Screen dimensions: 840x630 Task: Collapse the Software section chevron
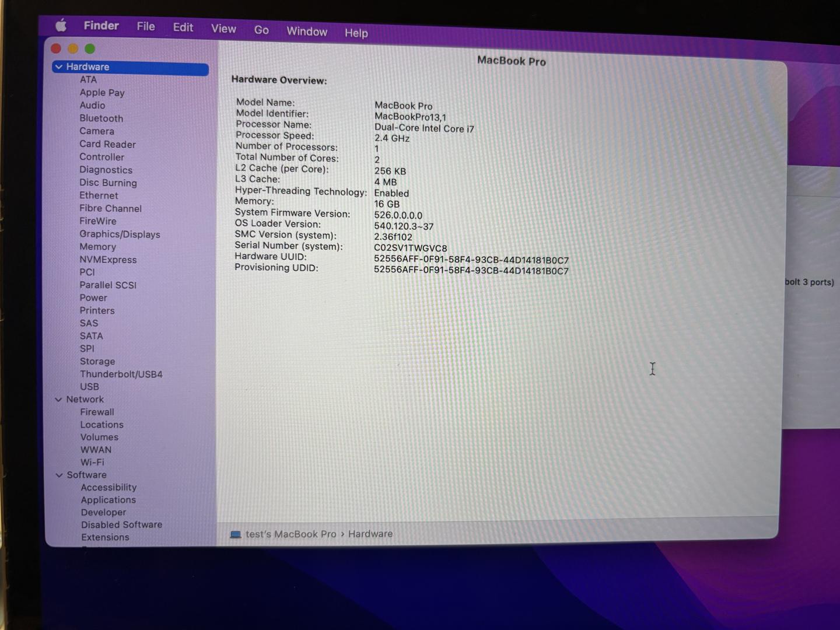[x=59, y=475]
